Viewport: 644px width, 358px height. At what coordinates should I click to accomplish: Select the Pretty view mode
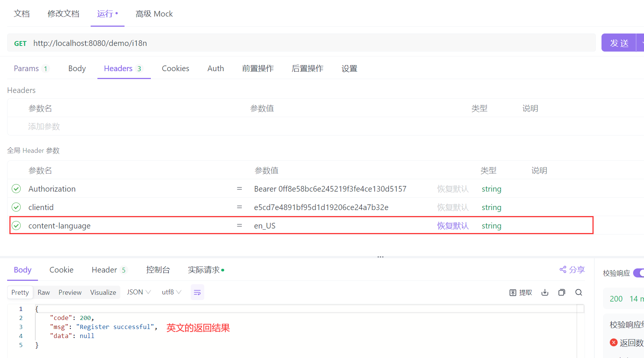coord(20,292)
